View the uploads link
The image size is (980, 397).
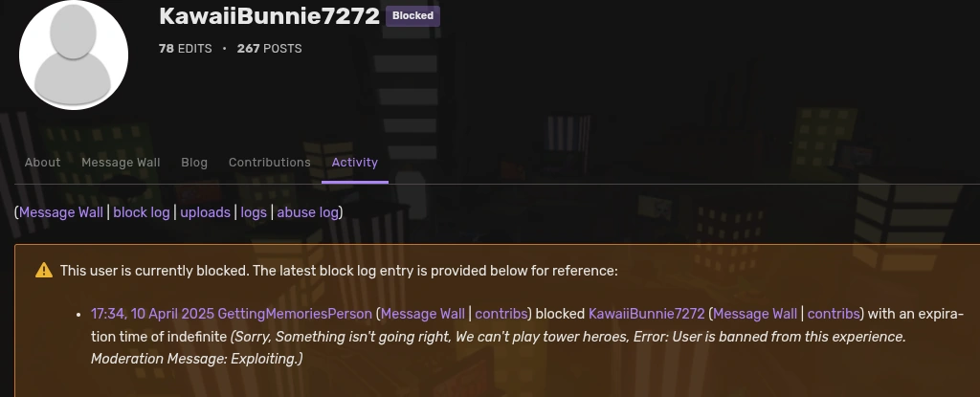(205, 212)
